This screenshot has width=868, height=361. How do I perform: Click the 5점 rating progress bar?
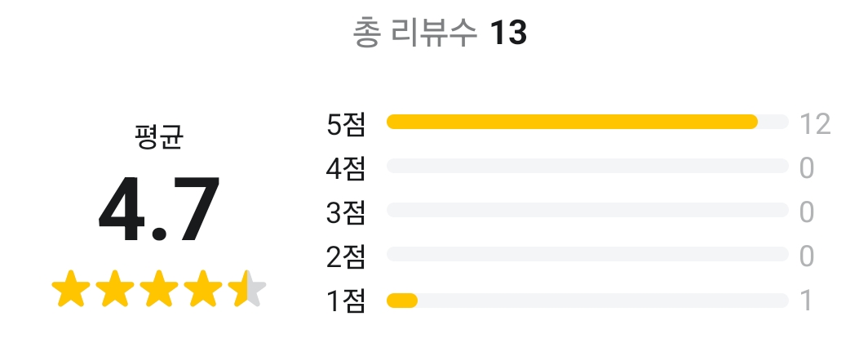587,122
